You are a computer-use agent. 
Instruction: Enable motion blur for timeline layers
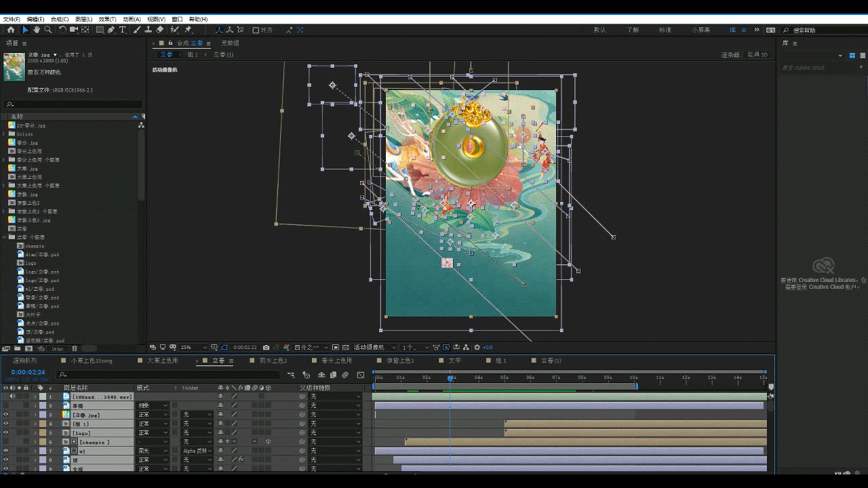345,374
